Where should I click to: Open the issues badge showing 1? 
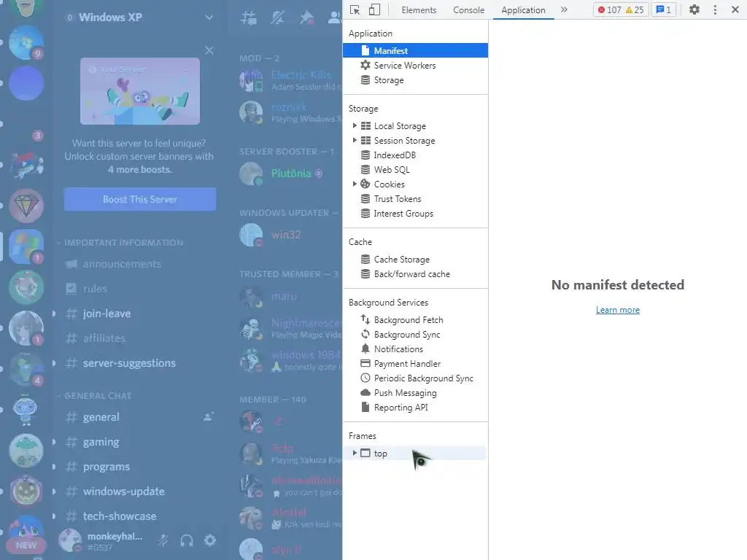click(x=664, y=9)
